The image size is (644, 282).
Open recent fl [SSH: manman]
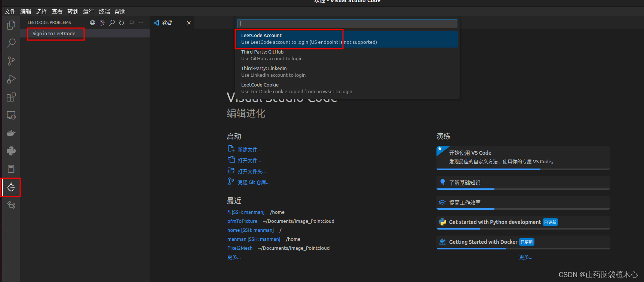(246, 212)
